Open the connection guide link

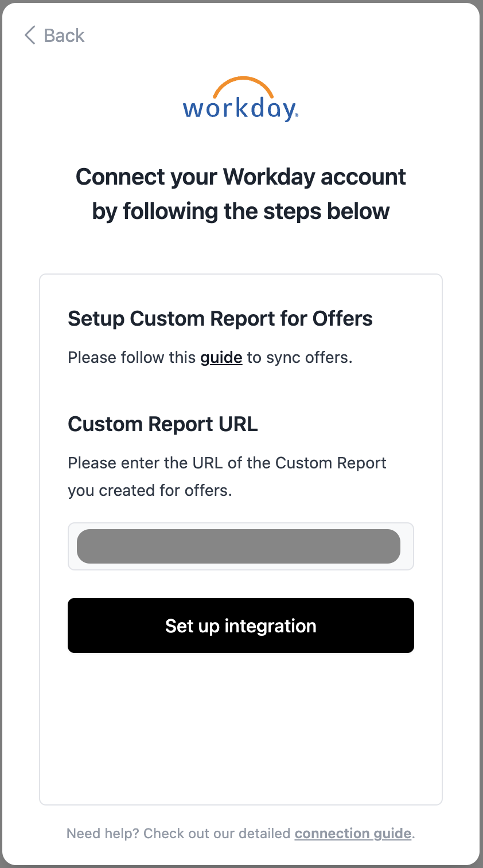pos(353,834)
